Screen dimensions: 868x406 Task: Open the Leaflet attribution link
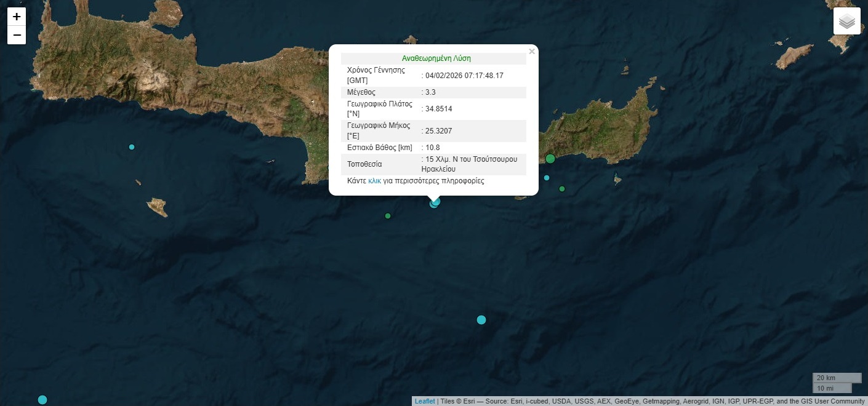(x=424, y=401)
